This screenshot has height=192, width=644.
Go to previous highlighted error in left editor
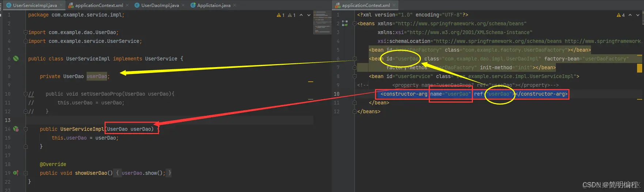301,15
